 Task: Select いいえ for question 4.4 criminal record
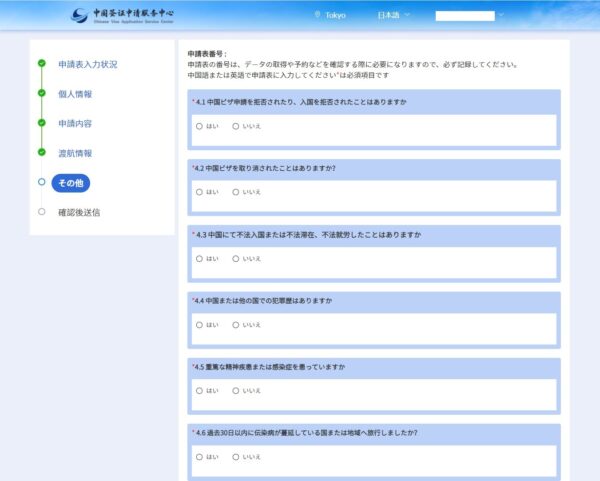(236, 325)
